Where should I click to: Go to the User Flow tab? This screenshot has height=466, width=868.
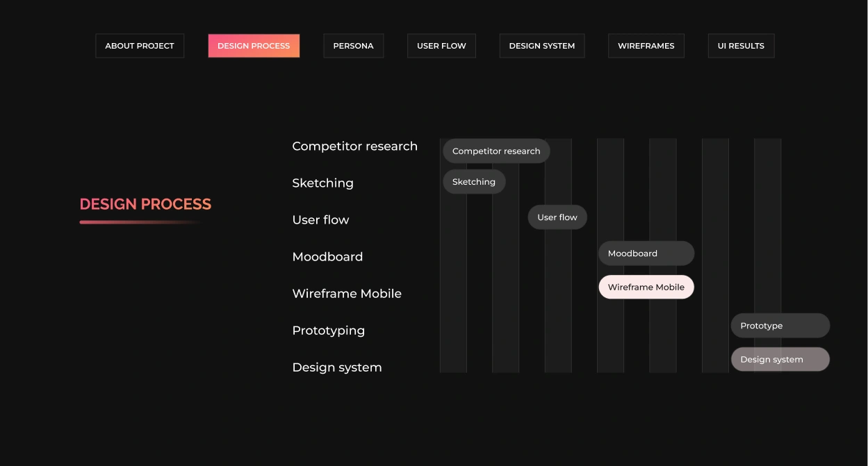tap(441, 46)
